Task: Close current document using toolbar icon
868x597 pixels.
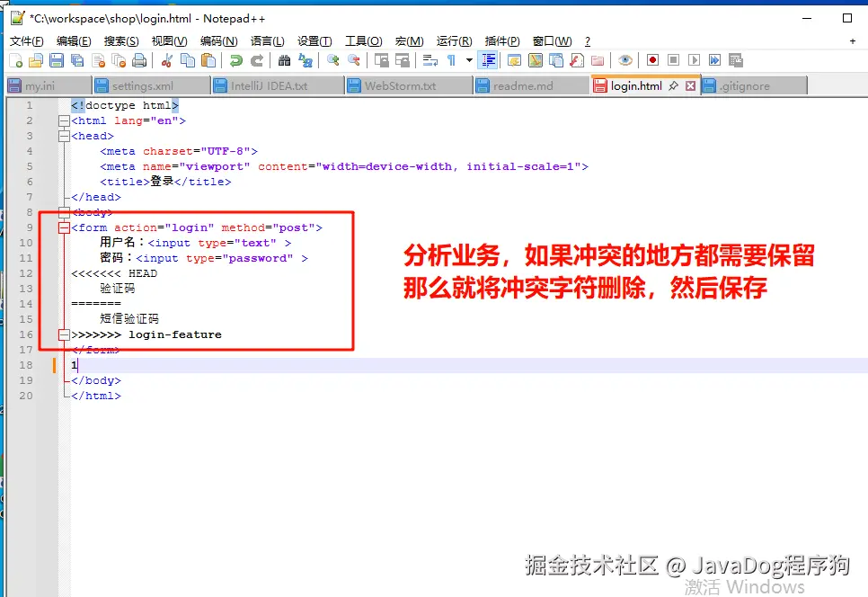Action: pos(99,60)
